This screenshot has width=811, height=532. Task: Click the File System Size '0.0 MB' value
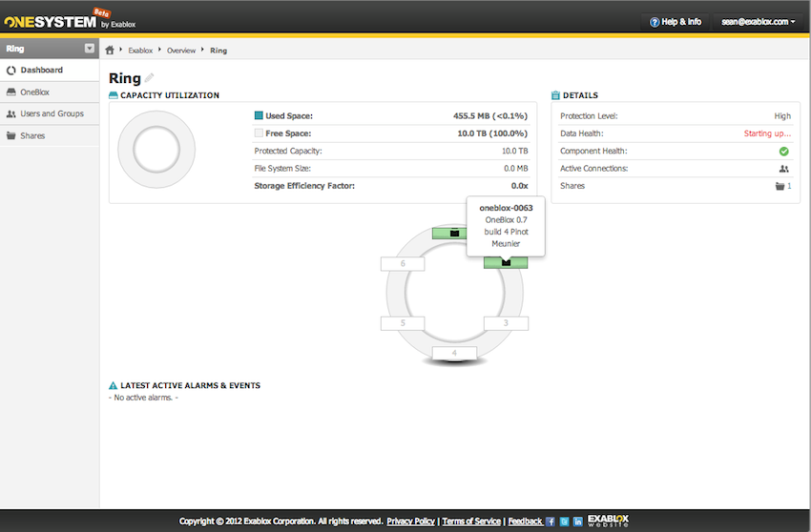pos(515,169)
